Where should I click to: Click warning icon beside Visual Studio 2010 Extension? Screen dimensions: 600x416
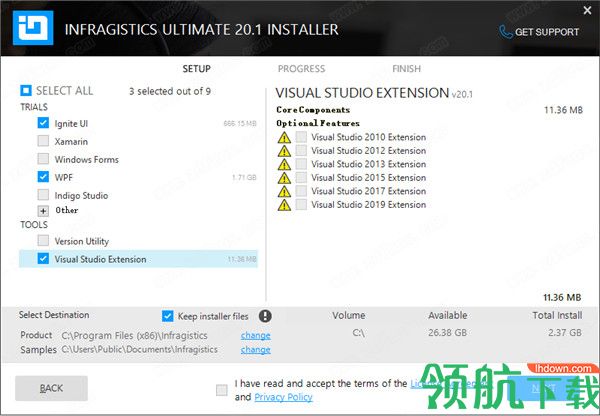(x=284, y=137)
